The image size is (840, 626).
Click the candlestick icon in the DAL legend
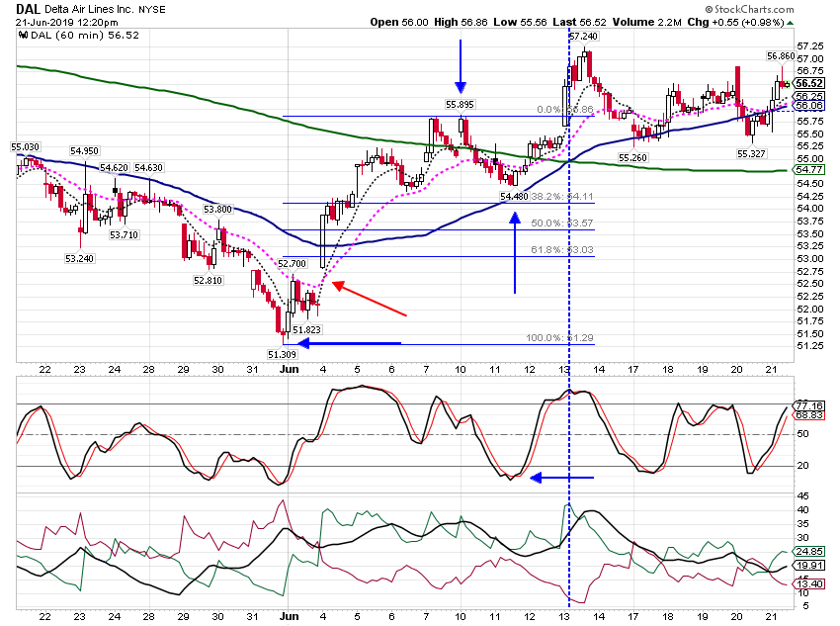(x=23, y=36)
